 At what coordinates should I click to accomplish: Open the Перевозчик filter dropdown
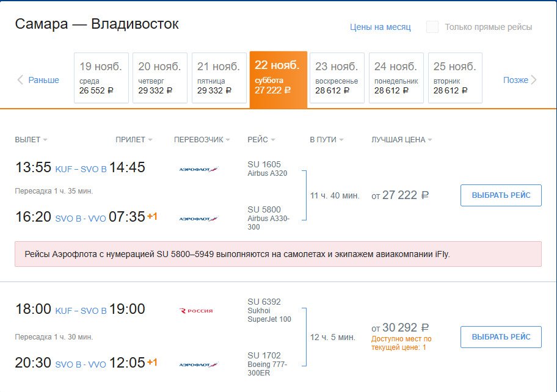(x=202, y=140)
